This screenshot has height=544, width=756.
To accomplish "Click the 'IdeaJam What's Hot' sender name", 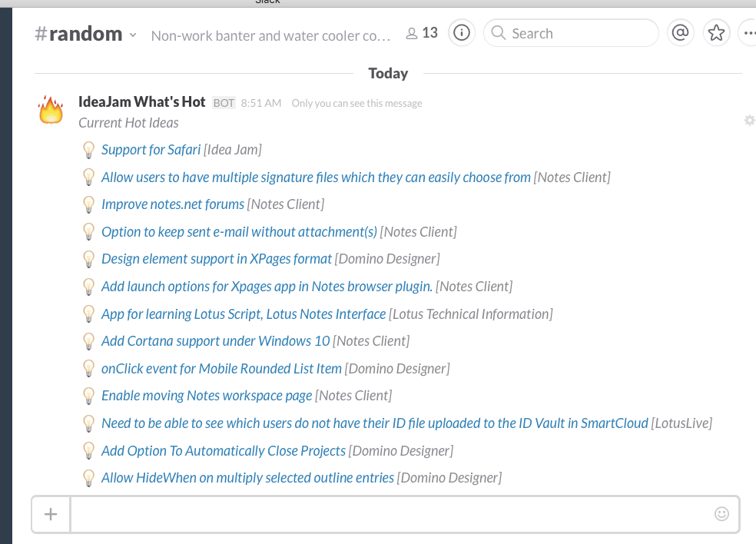I will [142, 102].
